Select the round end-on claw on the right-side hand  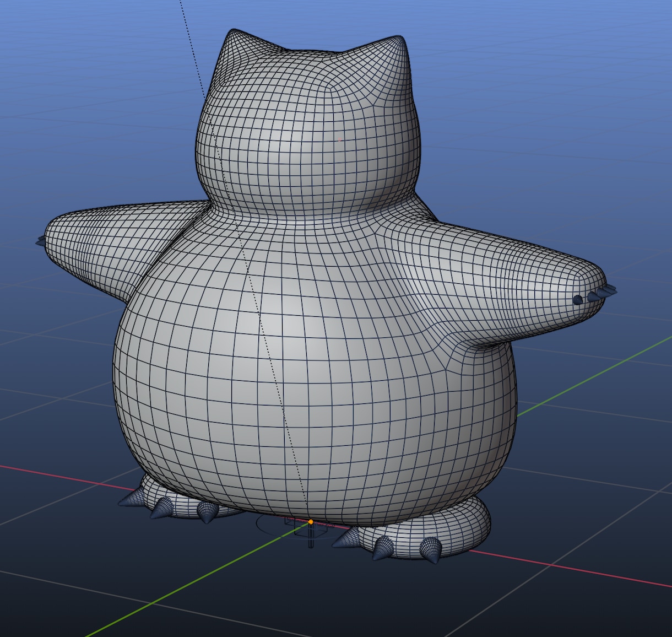[577, 300]
